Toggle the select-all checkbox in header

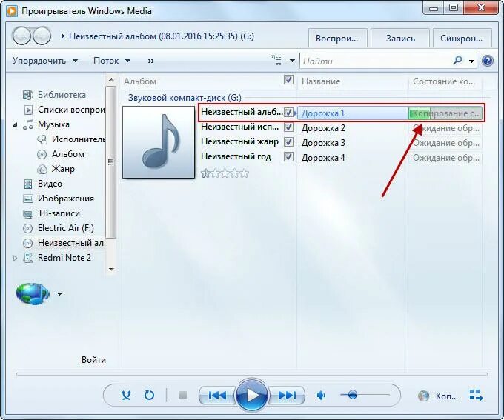pos(288,80)
